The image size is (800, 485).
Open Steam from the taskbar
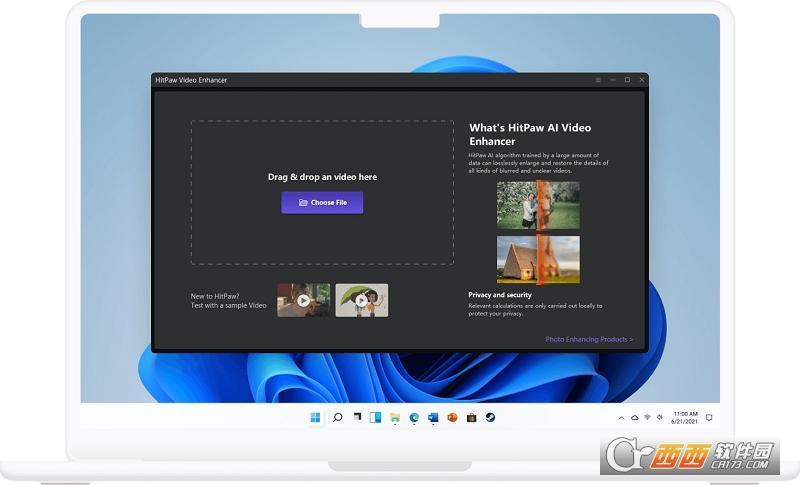pyautogui.click(x=490, y=418)
